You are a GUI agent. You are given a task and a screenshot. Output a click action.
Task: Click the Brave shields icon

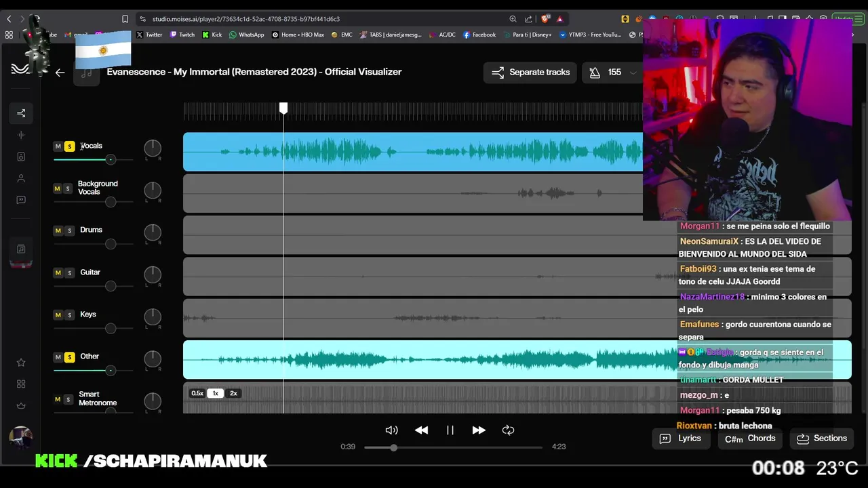click(x=545, y=19)
